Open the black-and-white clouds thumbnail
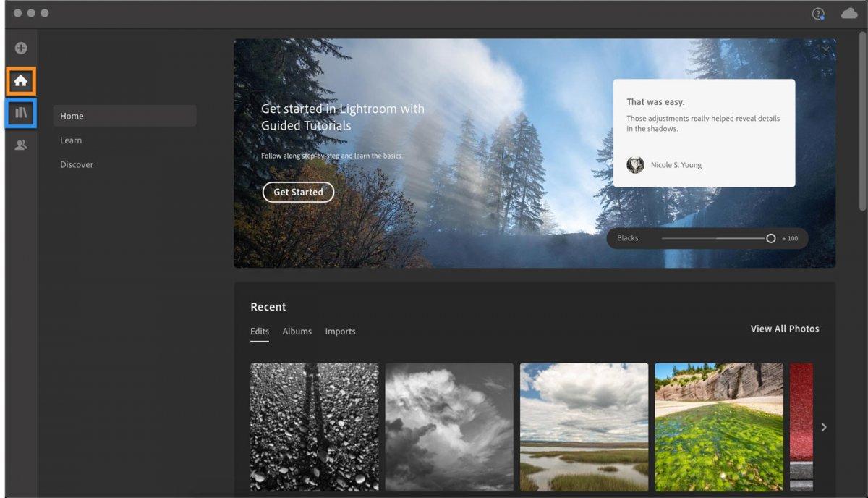 [449, 427]
